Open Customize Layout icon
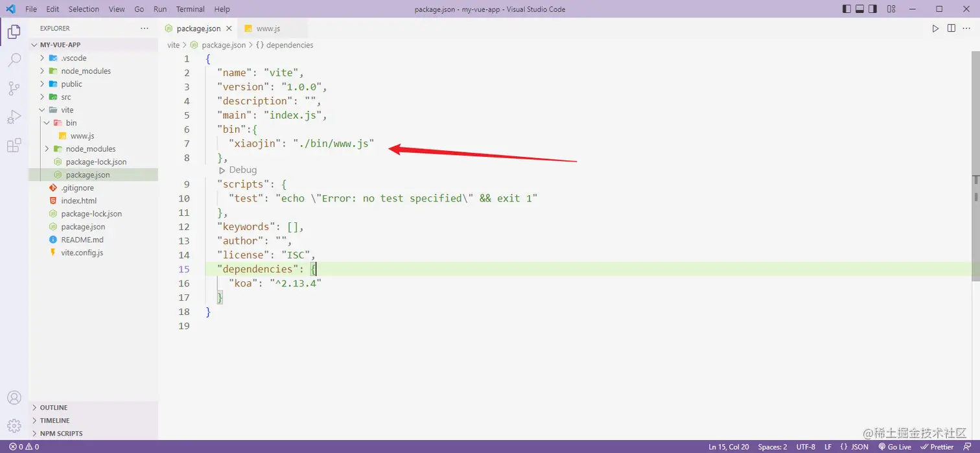980x453 pixels. (x=891, y=9)
